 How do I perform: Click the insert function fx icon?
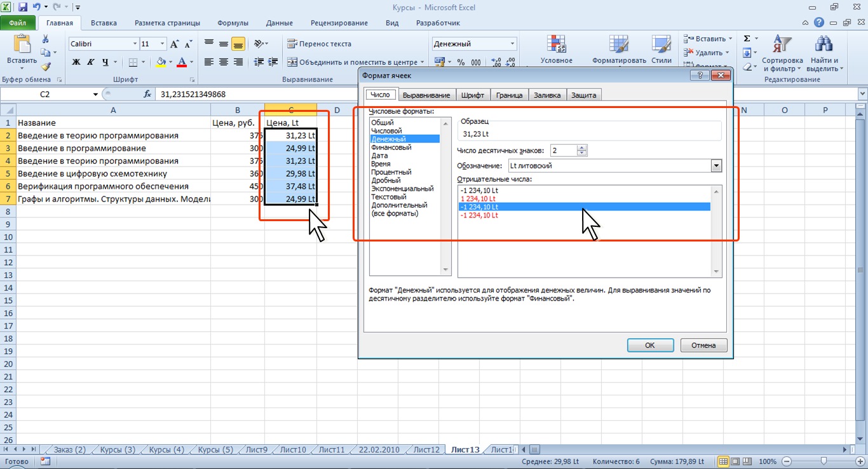[x=147, y=94]
